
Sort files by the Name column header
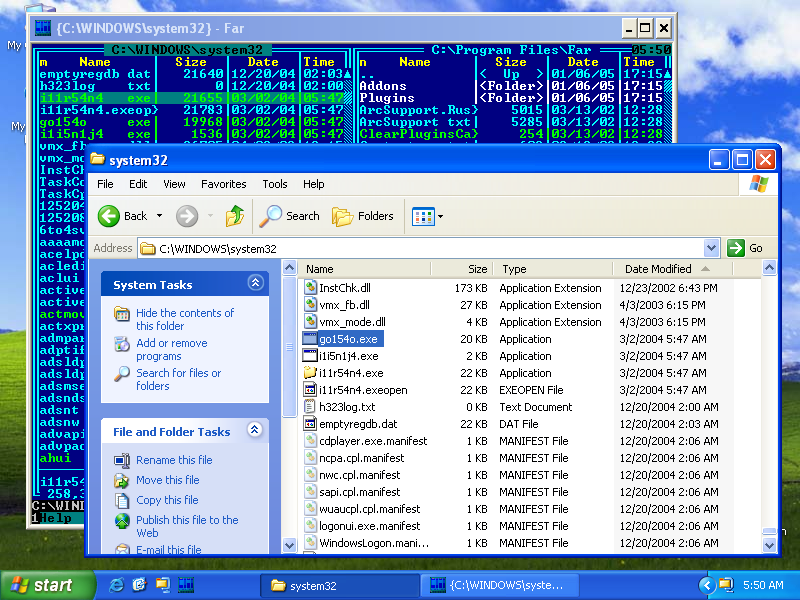click(x=364, y=269)
